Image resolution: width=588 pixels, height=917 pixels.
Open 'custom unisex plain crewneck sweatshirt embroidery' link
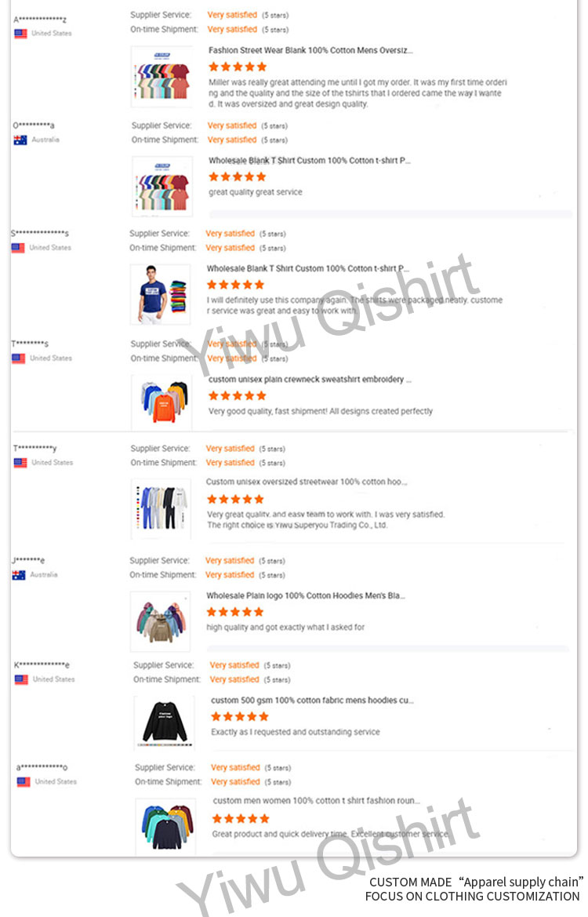pyautogui.click(x=310, y=380)
